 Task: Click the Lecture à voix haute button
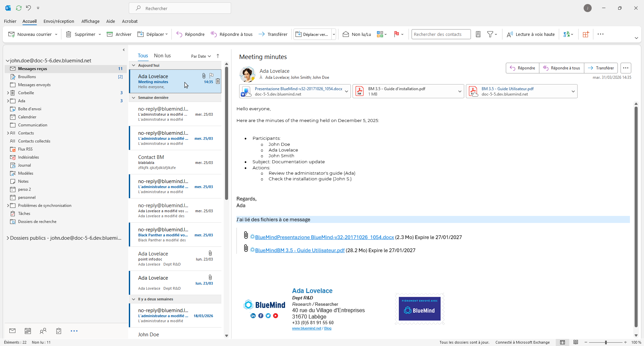531,34
